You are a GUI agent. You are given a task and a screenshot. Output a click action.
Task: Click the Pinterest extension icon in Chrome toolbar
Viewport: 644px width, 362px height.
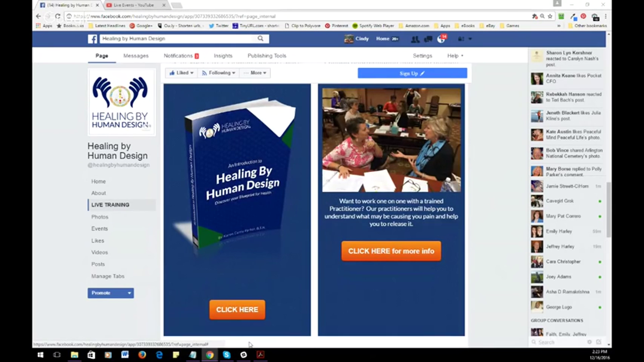click(x=583, y=16)
